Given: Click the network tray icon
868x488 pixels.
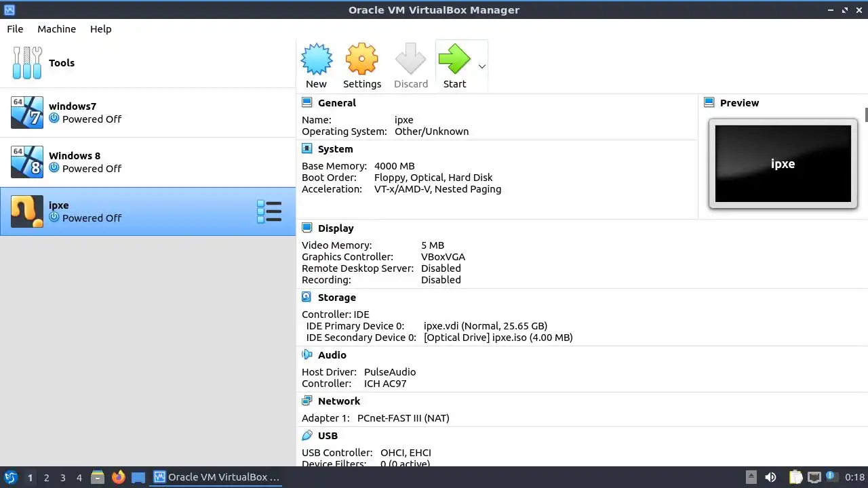Looking at the screenshot, I should pos(814,477).
